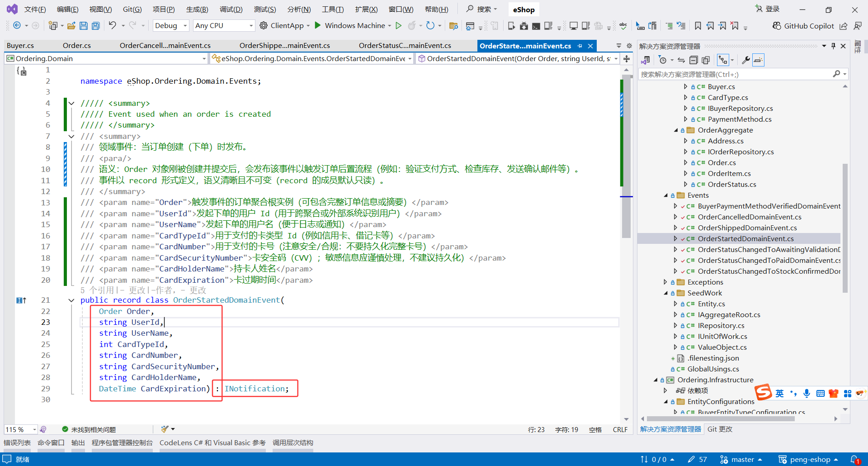Save the current file with the disk icon
868x466 pixels.
(84, 26)
